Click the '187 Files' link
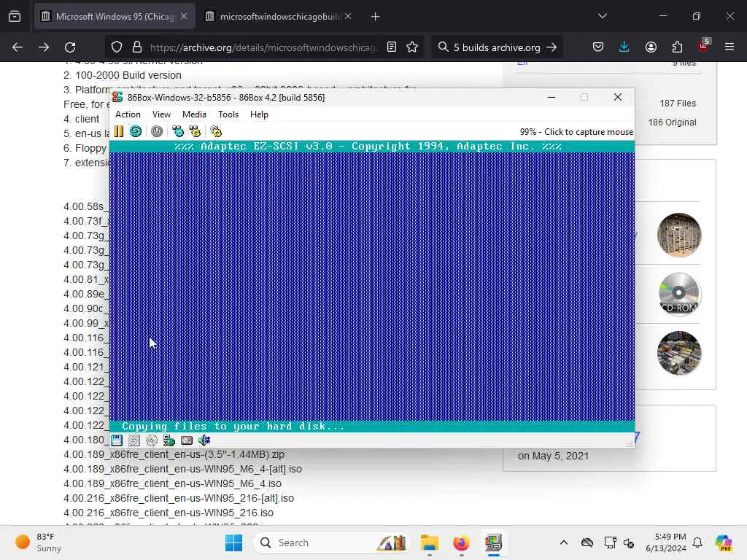Image resolution: width=747 pixels, height=560 pixels. pos(678,104)
